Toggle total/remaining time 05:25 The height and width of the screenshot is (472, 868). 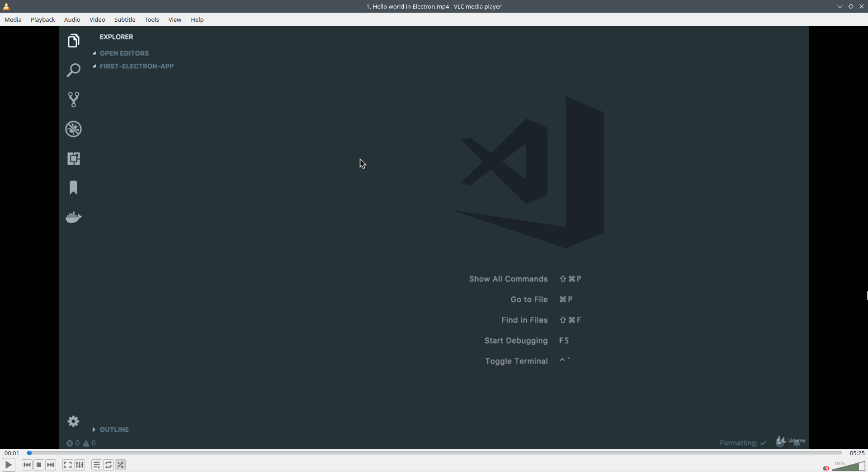tap(857, 453)
